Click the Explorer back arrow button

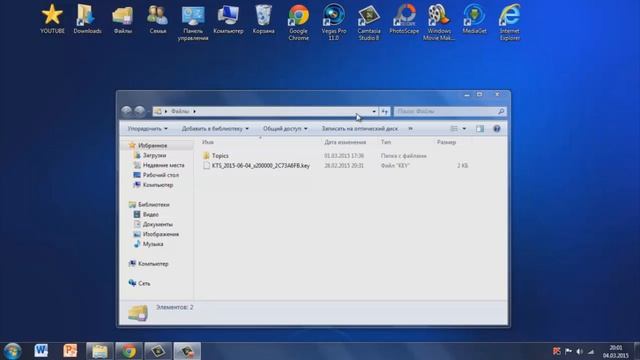point(127,111)
